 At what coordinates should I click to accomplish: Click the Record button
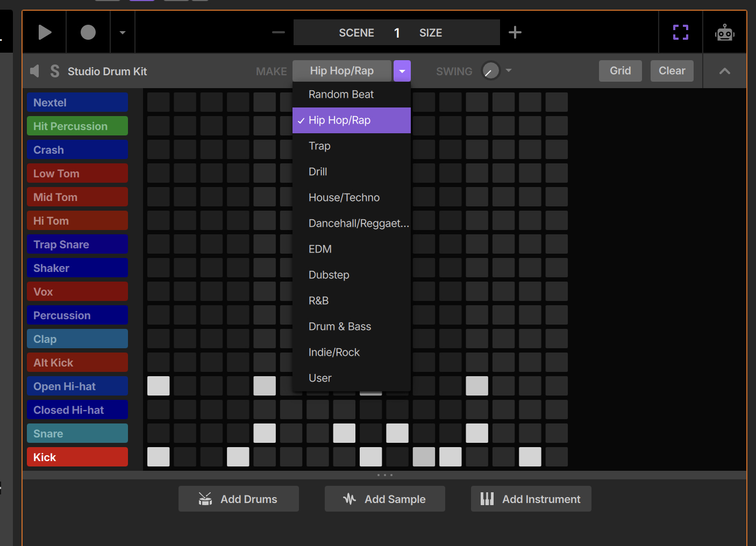pyautogui.click(x=88, y=33)
